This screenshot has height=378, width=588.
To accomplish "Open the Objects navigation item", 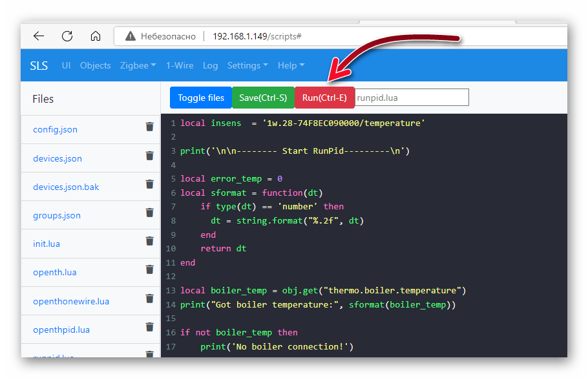I will tap(96, 65).
